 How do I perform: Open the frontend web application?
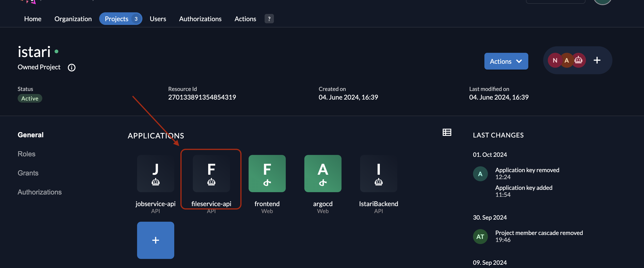(x=267, y=173)
